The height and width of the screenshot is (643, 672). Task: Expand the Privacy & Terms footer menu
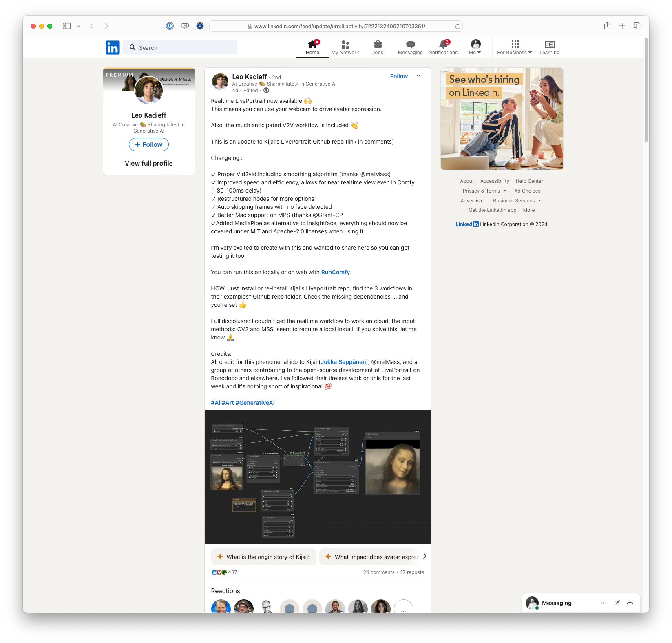pyautogui.click(x=484, y=191)
